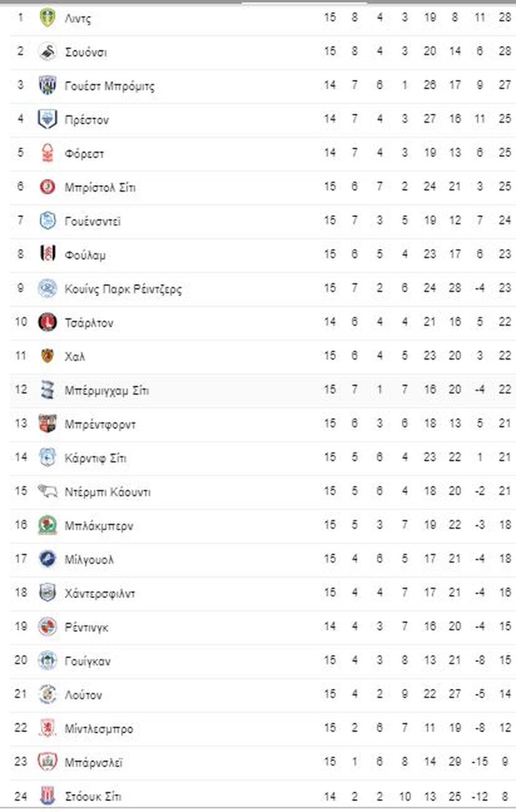The height and width of the screenshot is (812, 516).
Task: Click the West Brom (Γουέστ Μπρόμιτς) crest
Action: pyautogui.click(x=47, y=85)
